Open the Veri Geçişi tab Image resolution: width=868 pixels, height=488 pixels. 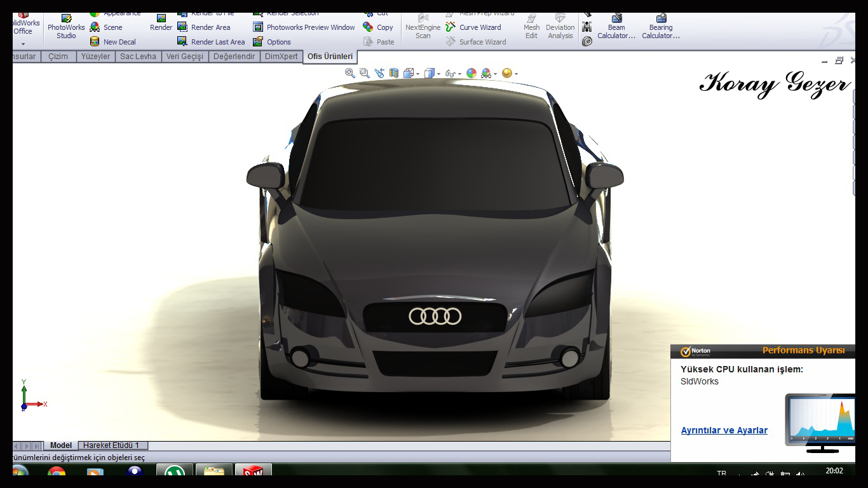(184, 57)
